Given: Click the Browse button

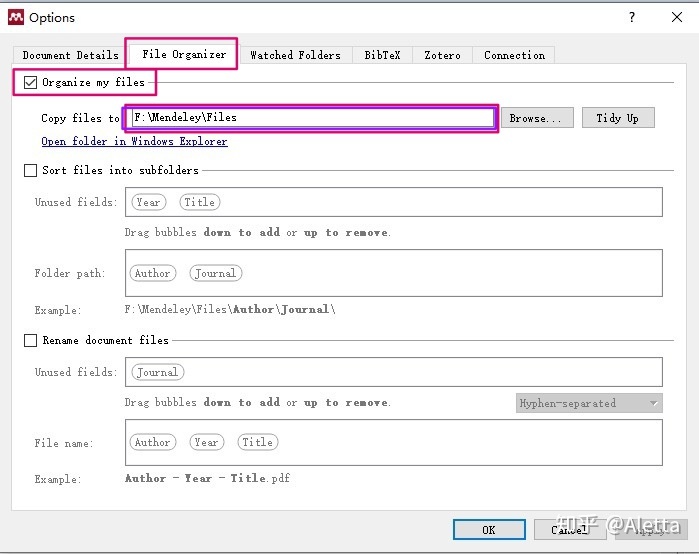Looking at the screenshot, I should [537, 118].
